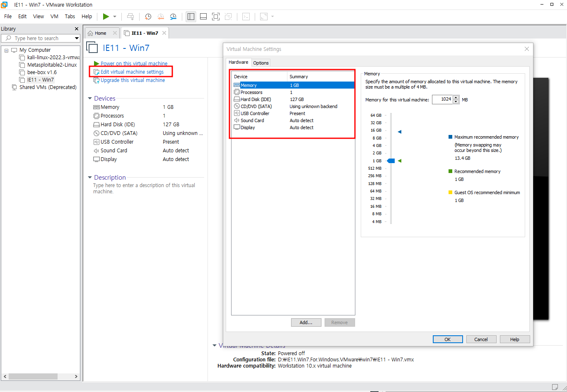Screen dimensions: 567x392
Task: Decrease memory with the down spinner arrow
Action: (456, 102)
